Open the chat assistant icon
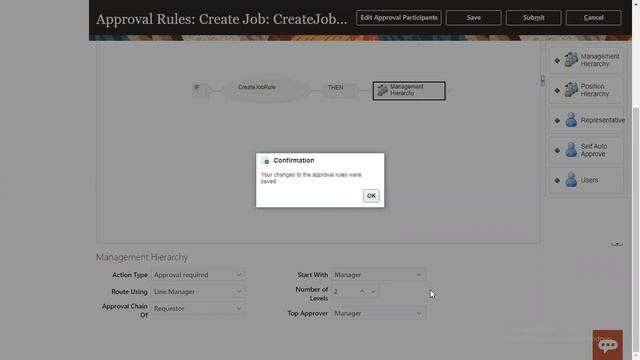Image resolution: width=640 pixels, height=360 pixels. [607, 345]
